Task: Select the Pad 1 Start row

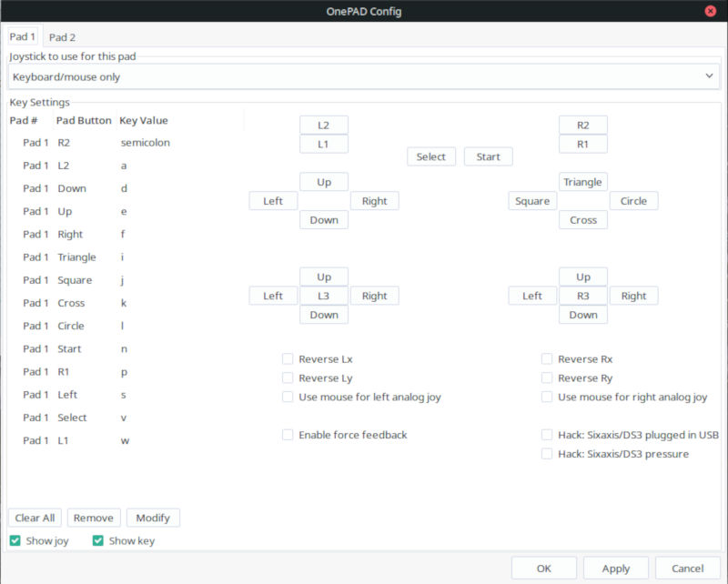Action: (69, 348)
